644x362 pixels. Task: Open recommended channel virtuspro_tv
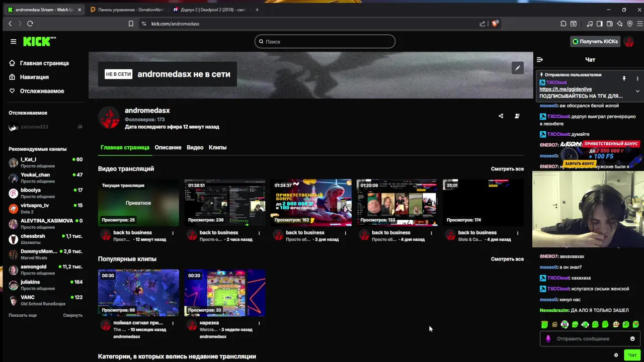click(45, 208)
